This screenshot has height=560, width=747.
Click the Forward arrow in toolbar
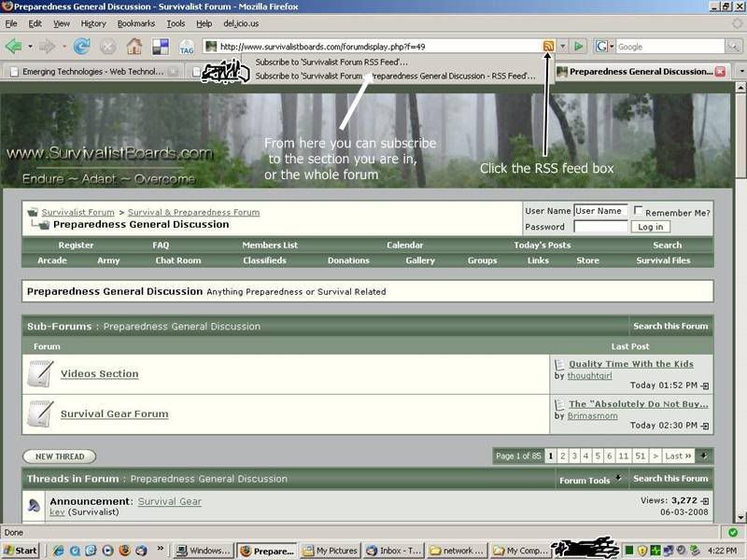click(x=48, y=46)
